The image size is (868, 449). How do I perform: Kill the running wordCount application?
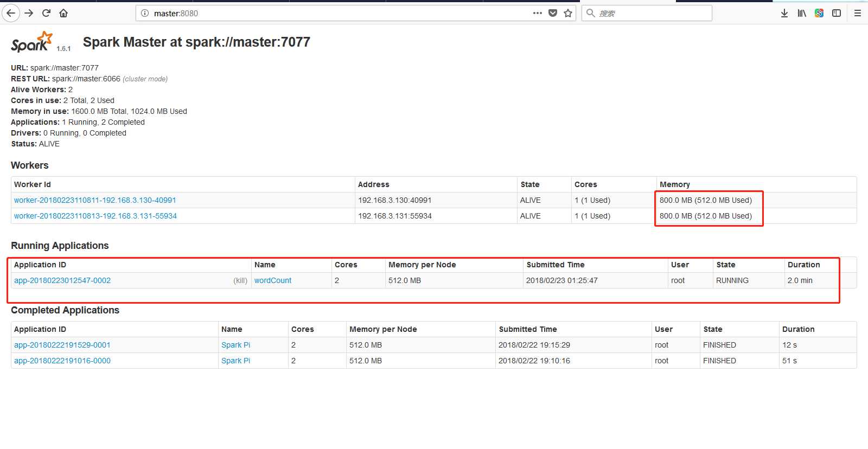coord(240,280)
